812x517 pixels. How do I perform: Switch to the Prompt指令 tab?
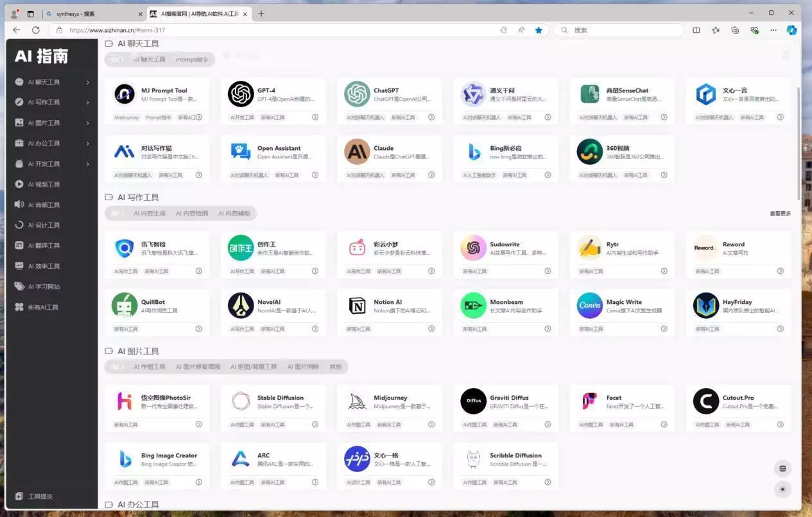(x=192, y=60)
